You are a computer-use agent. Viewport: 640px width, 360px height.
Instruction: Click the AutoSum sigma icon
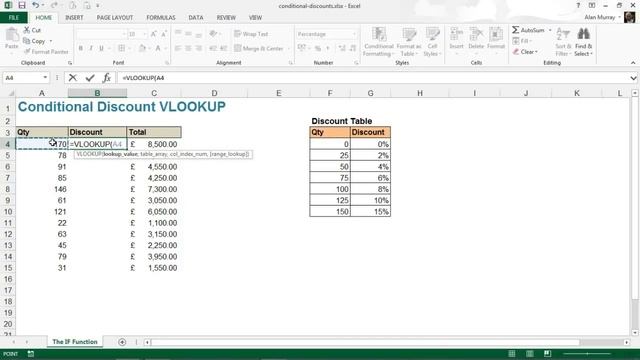pos(516,30)
